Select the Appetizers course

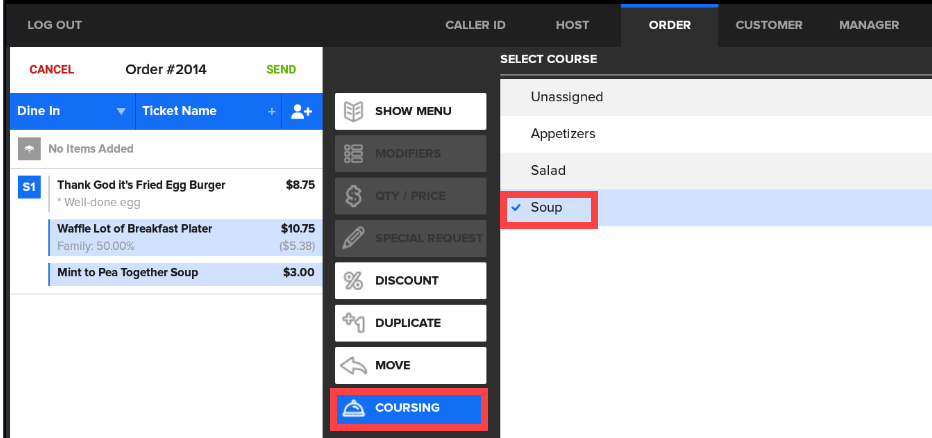point(563,134)
